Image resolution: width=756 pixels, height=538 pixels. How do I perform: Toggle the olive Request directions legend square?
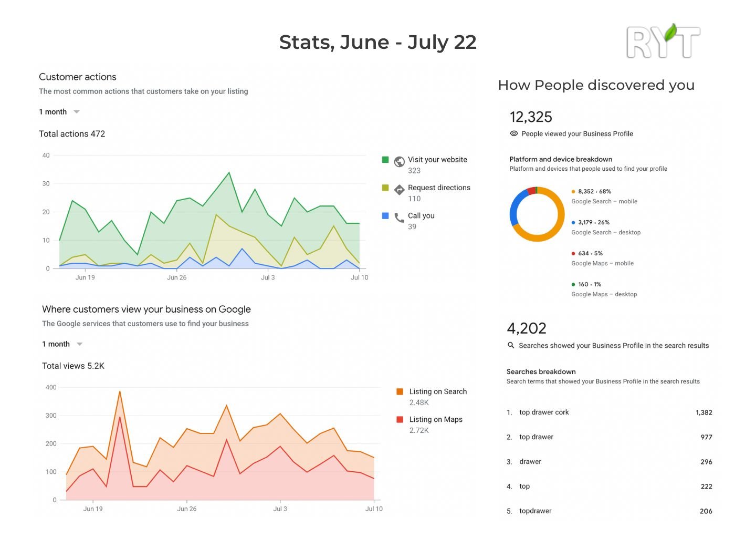tap(385, 188)
